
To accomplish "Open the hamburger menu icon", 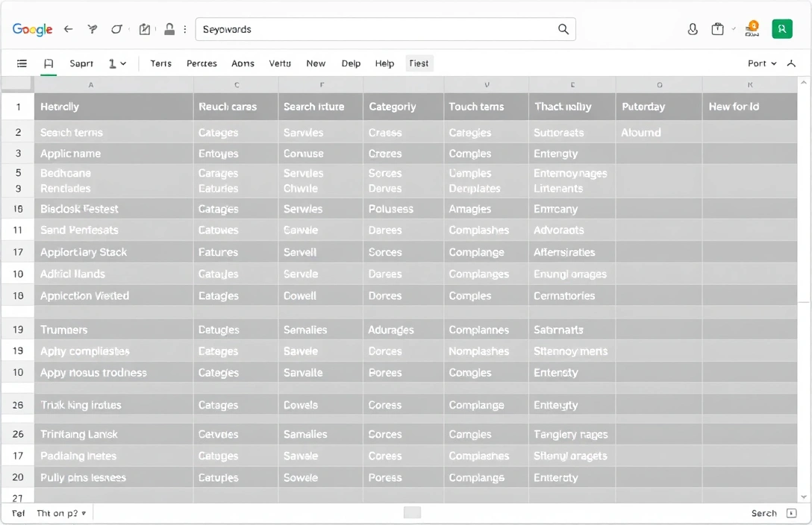I will (22, 63).
